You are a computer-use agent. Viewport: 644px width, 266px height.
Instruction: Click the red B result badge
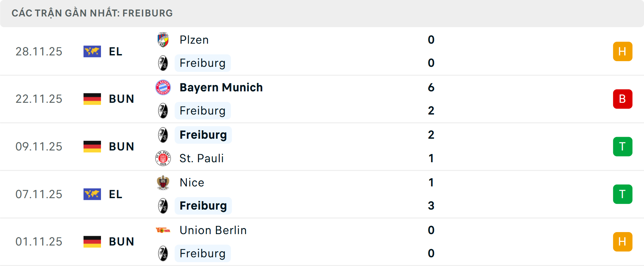click(623, 99)
